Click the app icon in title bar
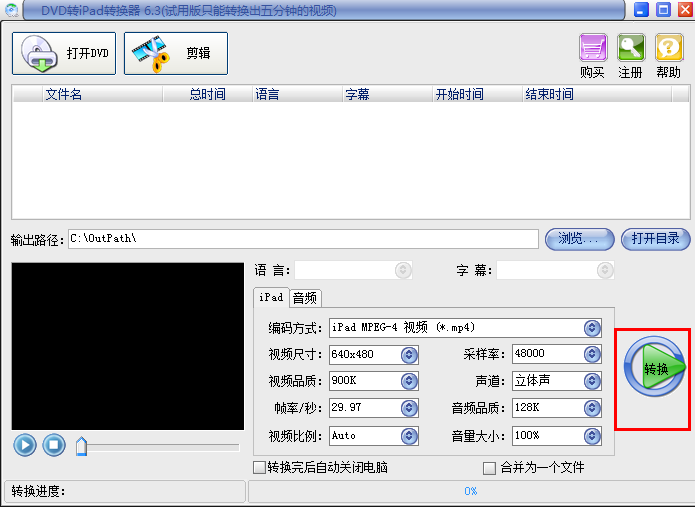Screen dimensions: 695x507 click(x=12, y=10)
